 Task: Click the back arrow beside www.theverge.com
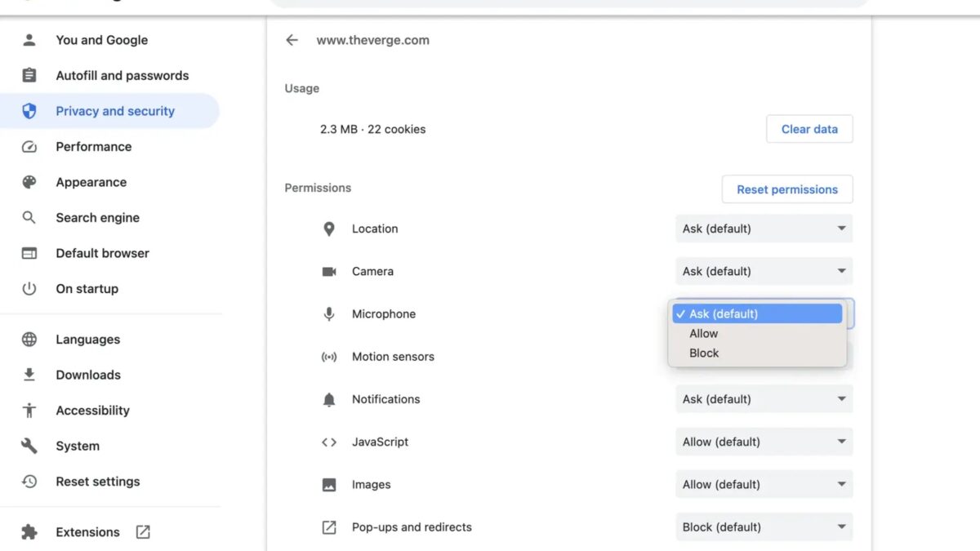(x=292, y=40)
